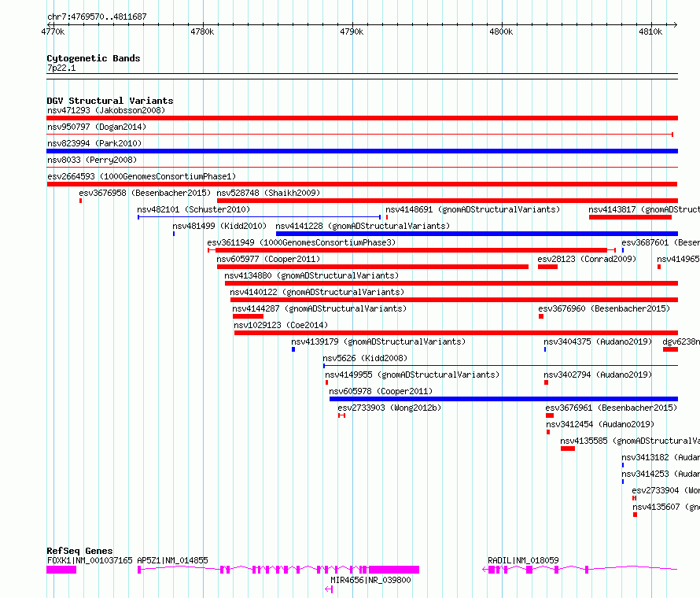Click the esv3676960 (Besenbacher2015) label
The height and width of the screenshot is (598, 700).
coord(604,308)
